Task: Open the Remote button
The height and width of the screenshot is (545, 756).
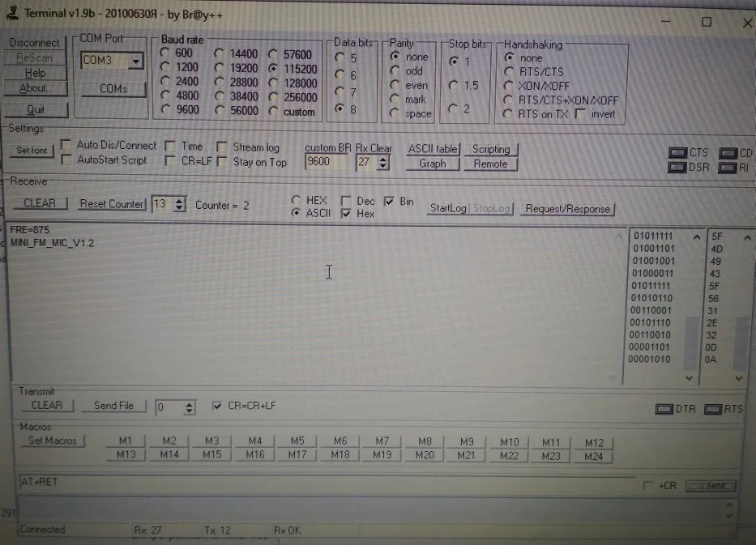Action: pos(490,164)
